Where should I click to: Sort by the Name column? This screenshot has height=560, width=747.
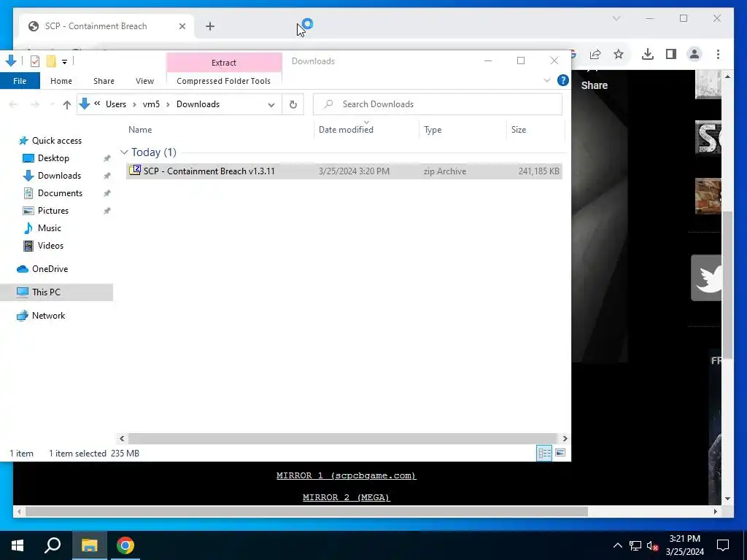click(x=140, y=130)
